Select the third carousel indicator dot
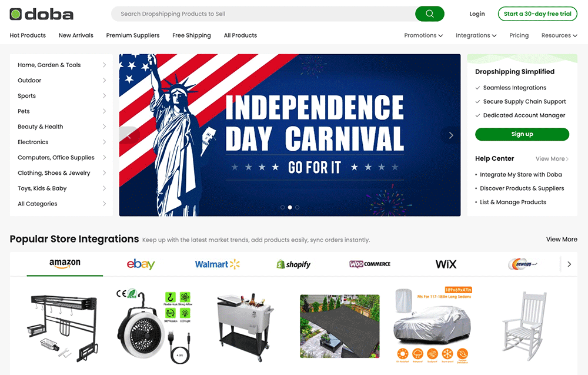The height and width of the screenshot is (375, 588). [x=298, y=207]
